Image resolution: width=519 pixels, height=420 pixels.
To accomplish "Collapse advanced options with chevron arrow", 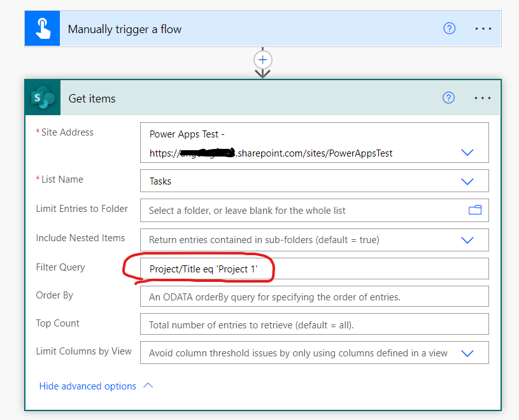I will [x=148, y=386].
